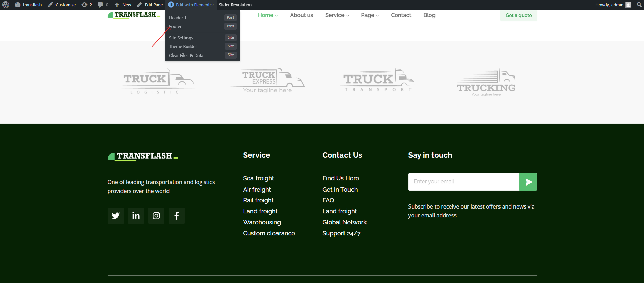
Task: Open the comments bubble icon in admin bar
Action: pos(103,5)
